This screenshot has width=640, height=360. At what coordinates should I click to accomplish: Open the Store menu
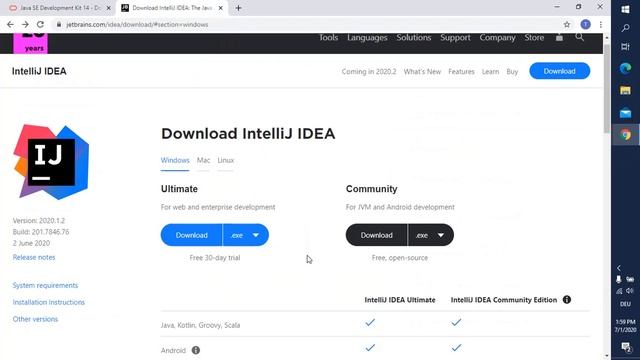pyautogui.click(x=534, y=38)
